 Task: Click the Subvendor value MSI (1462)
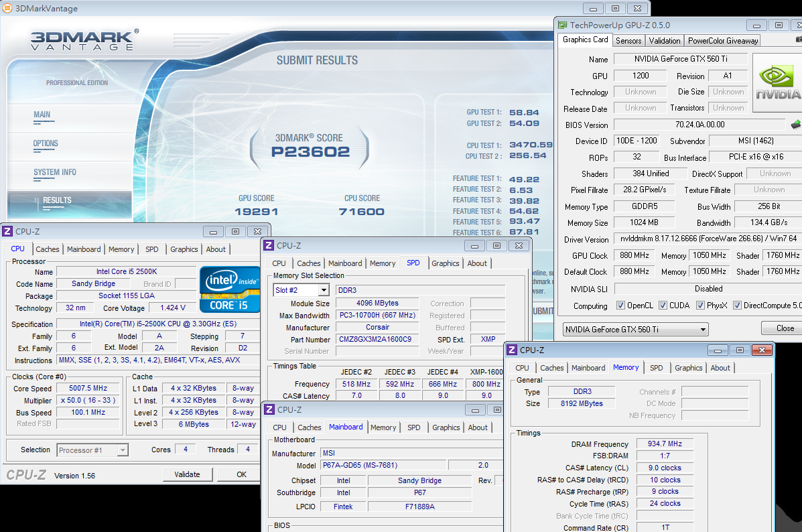[x=756, y=141]
